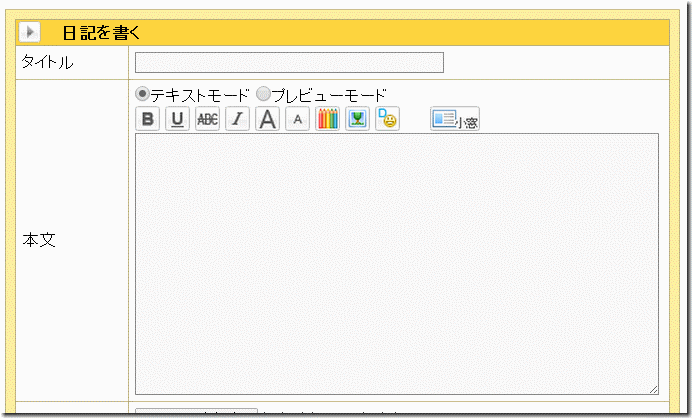Open the emoji face picker icon
Screen dimensions: 692x418
point(387,119)
